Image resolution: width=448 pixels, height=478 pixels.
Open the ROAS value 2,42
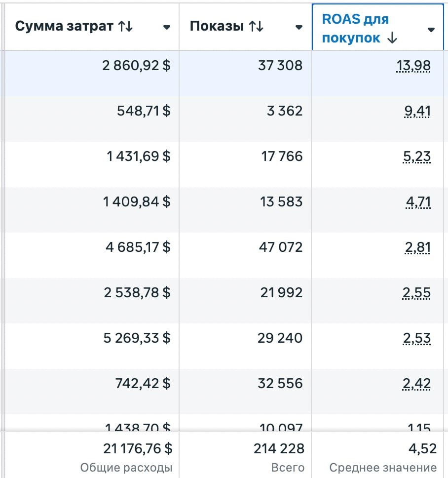tap(416, 384)
